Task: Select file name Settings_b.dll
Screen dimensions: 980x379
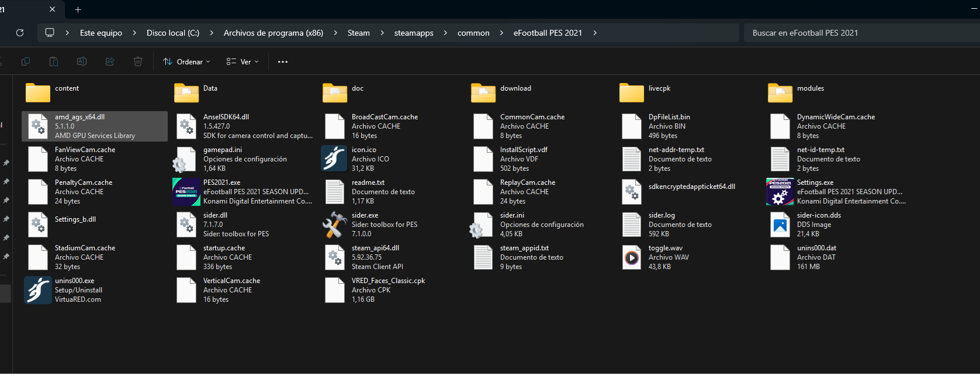Action: click(75, 219)
